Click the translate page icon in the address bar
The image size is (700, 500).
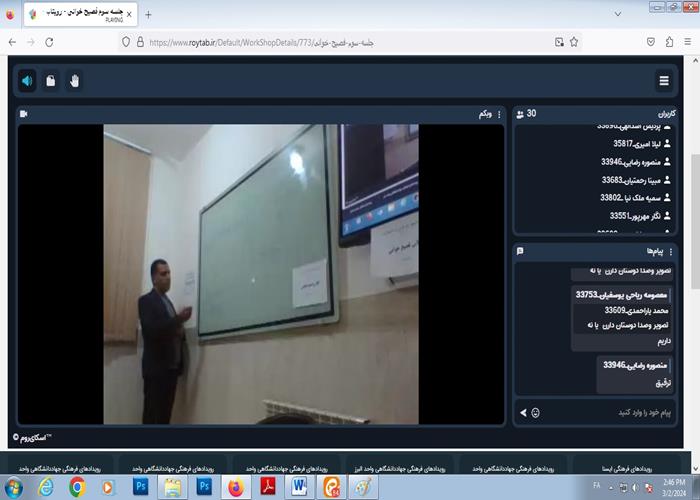tap(559, 42)
